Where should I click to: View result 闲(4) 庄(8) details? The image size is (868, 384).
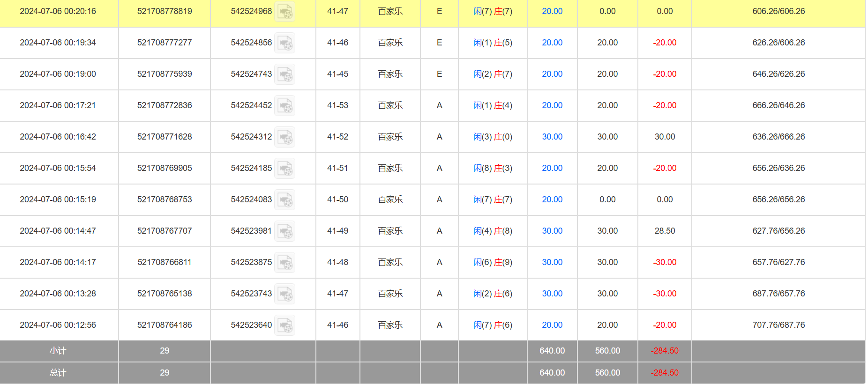point(493,231)
